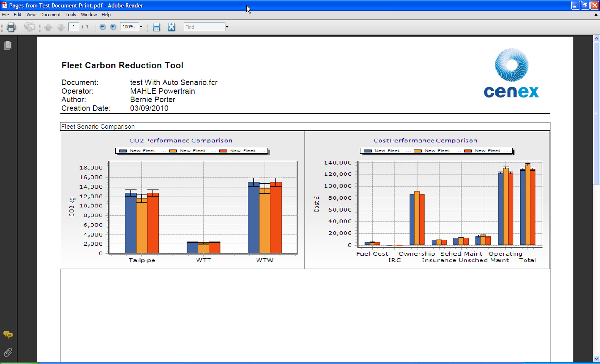Screen dimensions: 600x364
Task: Click the 'MAHLE Powertrain' operator text
Action: pos(162,91)
